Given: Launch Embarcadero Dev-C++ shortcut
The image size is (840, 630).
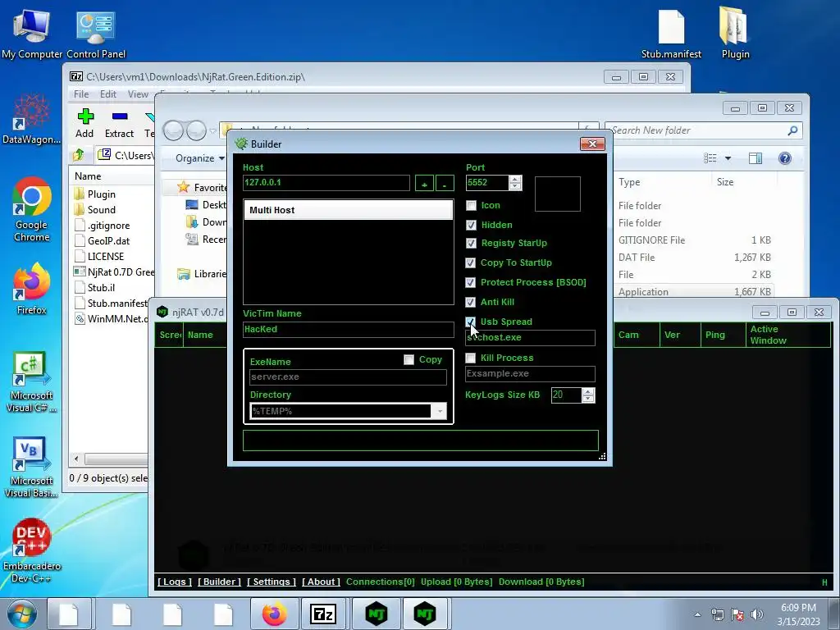Looking at the screenshot, I should click(x=32, y=550).
